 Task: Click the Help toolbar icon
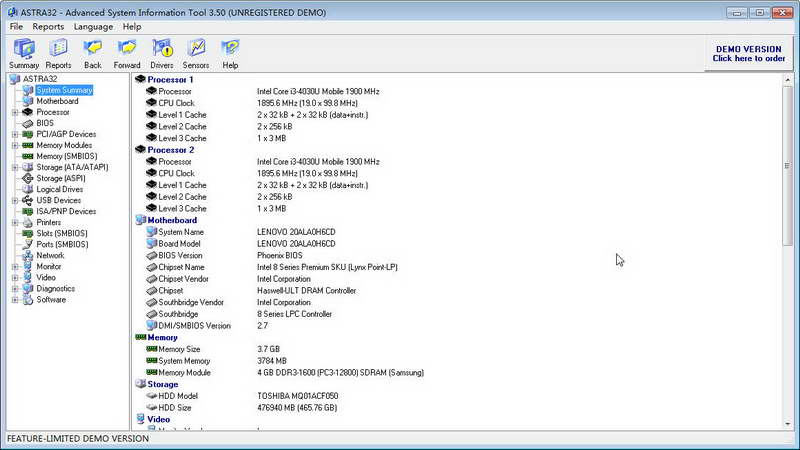point(230,48)
